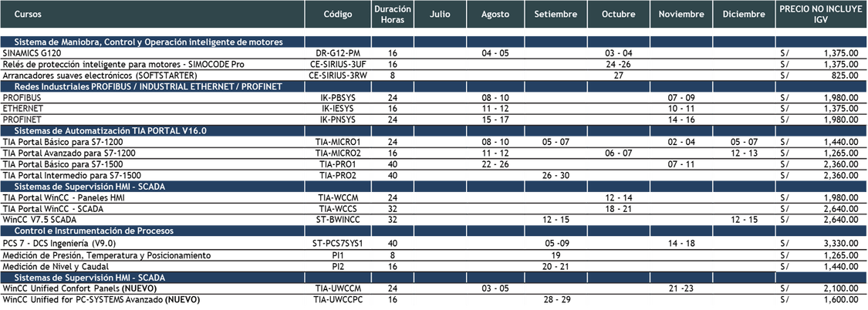
Task: Select the Julio month header
Action: pyautogui.click(x=440, y=15)
